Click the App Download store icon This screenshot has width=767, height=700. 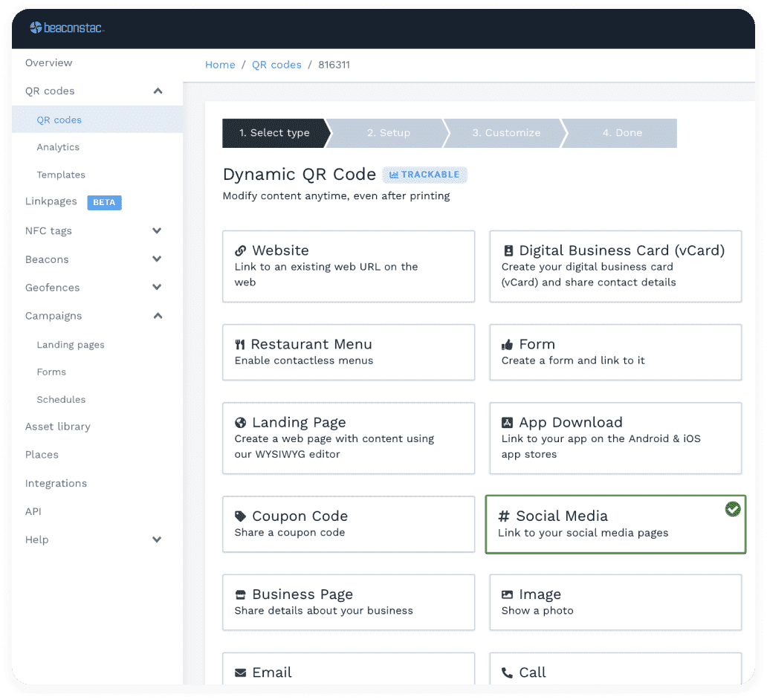tap(508, 423)
